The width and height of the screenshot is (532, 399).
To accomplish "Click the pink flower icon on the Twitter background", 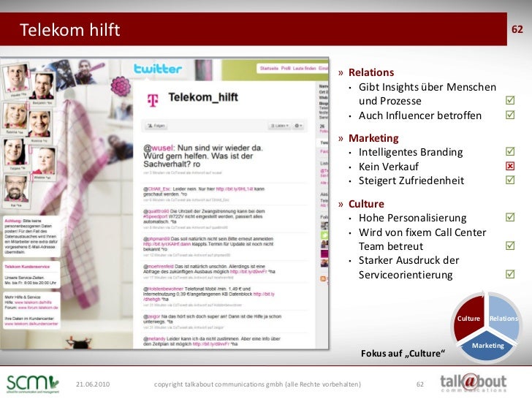I will (x=121, y=85).
